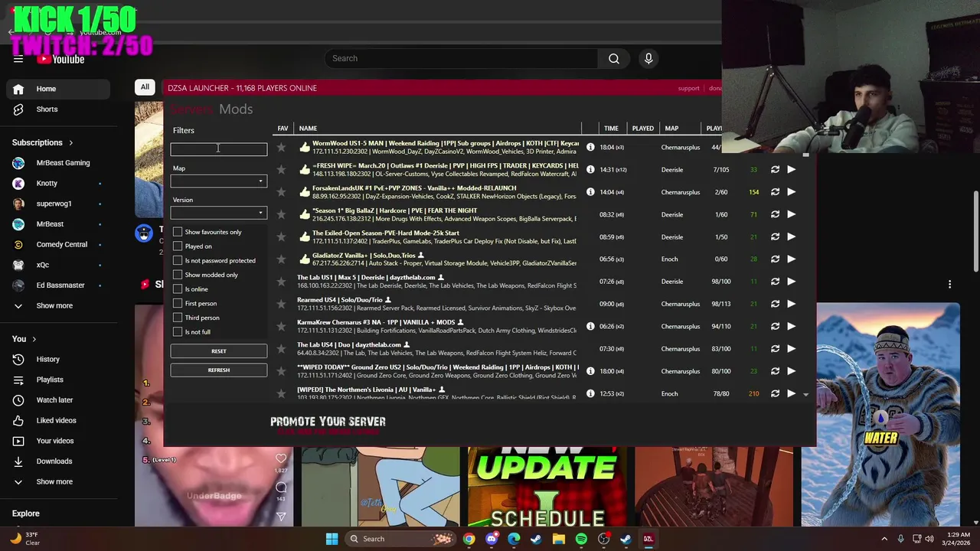Star the Rearmed US4 server
Screen dimensions: 980x551
pyautogui.click(x=281, y=304)
